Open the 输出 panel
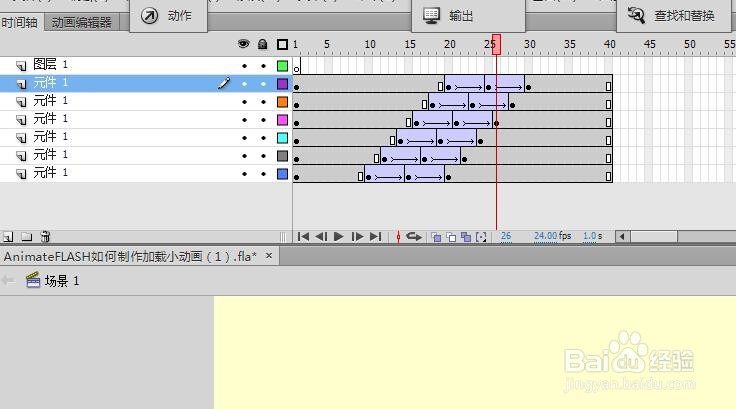 468,16
